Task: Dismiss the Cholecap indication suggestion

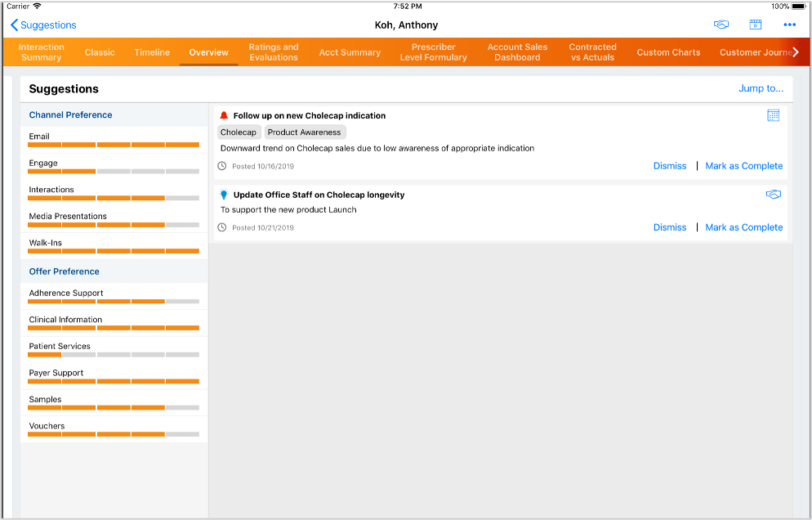Action: [670, 166]
